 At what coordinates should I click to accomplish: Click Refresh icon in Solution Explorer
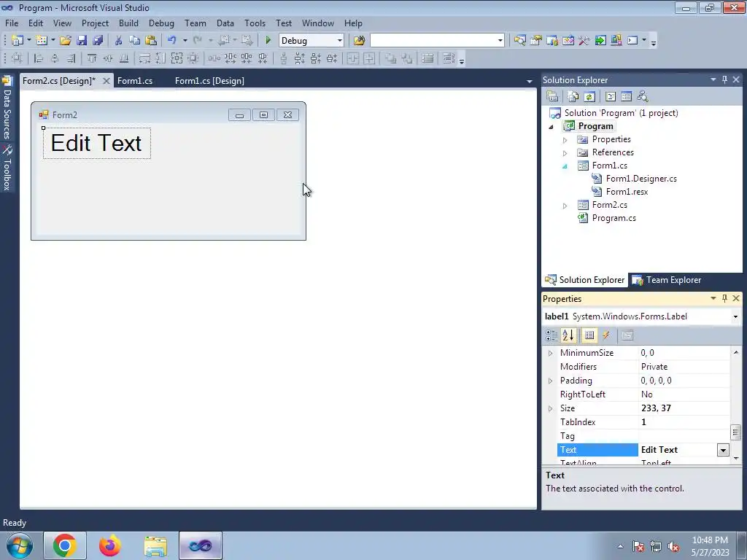(589, 97)
